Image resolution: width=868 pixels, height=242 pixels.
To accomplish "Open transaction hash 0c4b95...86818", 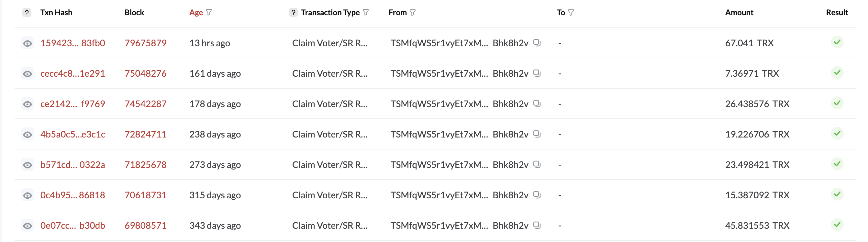I will pyautogui.click(x=72, y=195).
